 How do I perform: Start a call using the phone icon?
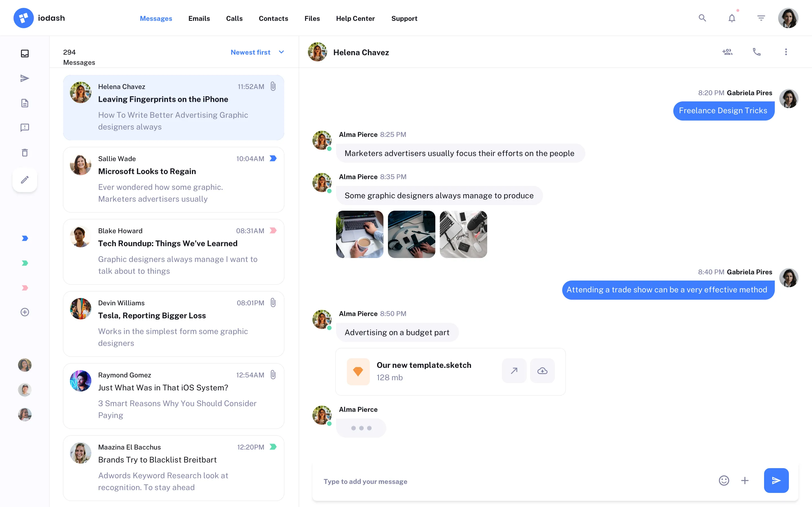757,52
